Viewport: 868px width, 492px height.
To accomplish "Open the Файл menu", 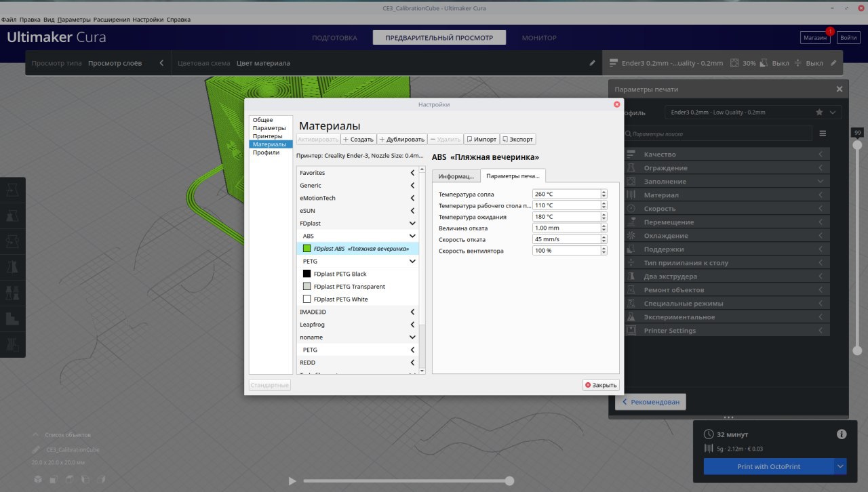I will click(9, 20).
